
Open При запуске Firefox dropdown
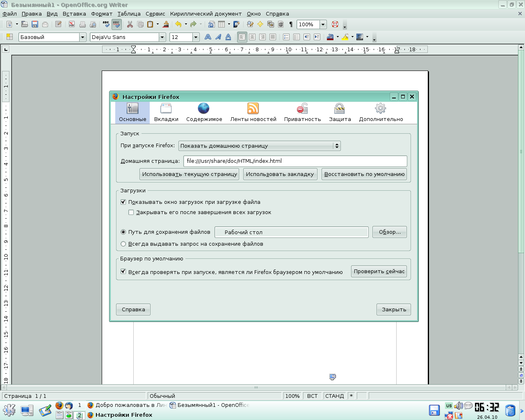coord(260,146)
